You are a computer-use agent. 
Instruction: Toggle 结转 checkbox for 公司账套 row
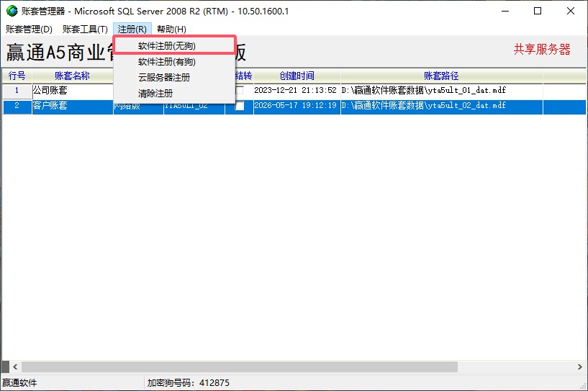tap(239, 90)
